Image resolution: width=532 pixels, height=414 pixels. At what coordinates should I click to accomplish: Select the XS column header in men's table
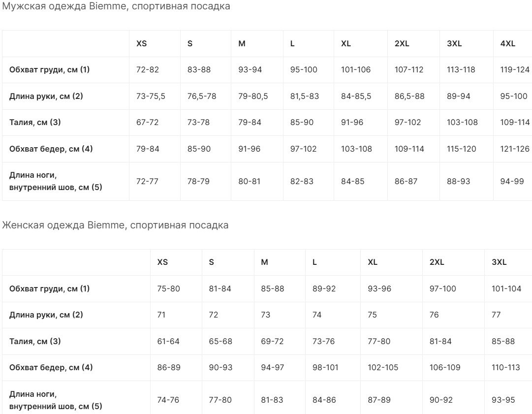[x=141, y=43]
